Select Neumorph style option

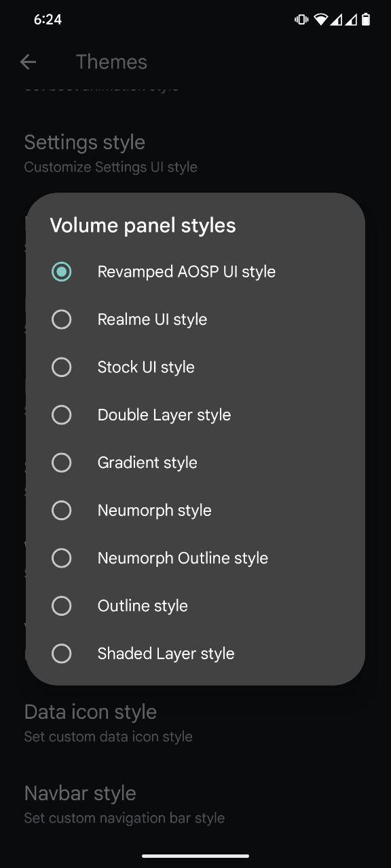tap(195, 510)
